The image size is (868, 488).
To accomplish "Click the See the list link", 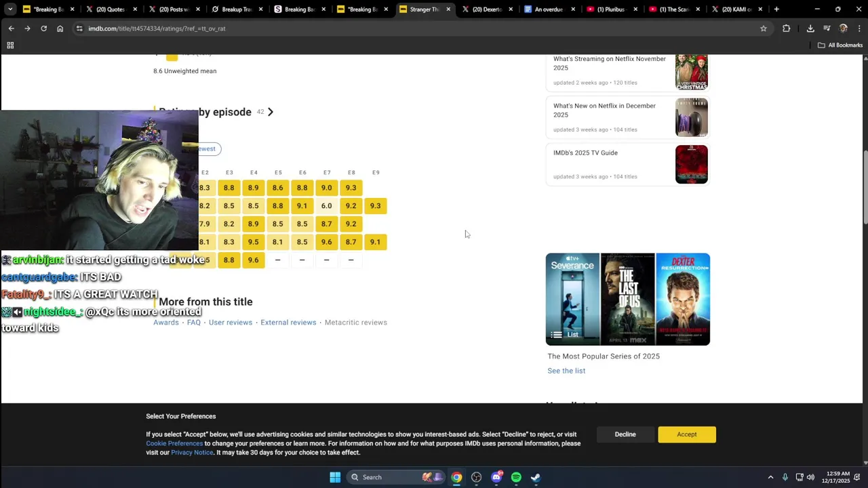I will [566, 371].
